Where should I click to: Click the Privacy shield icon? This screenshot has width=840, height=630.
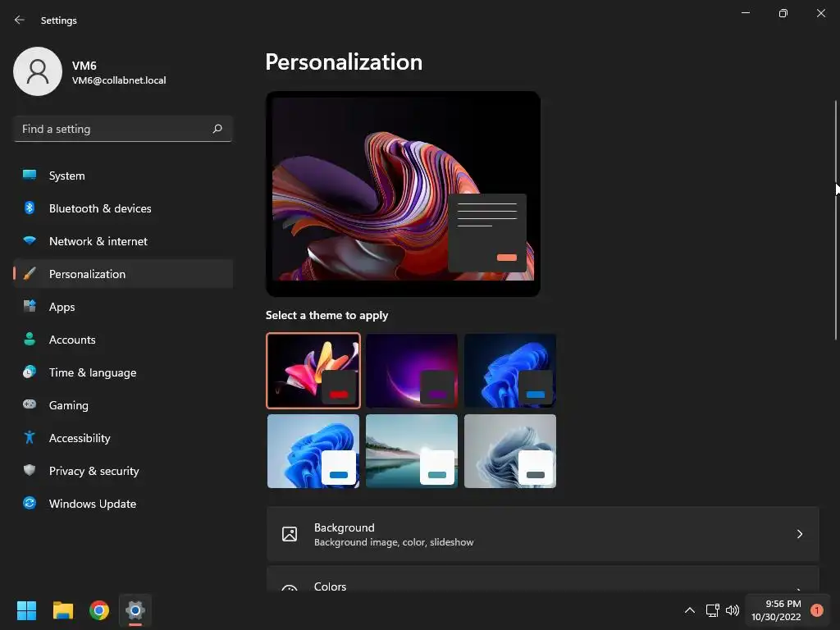30,470
